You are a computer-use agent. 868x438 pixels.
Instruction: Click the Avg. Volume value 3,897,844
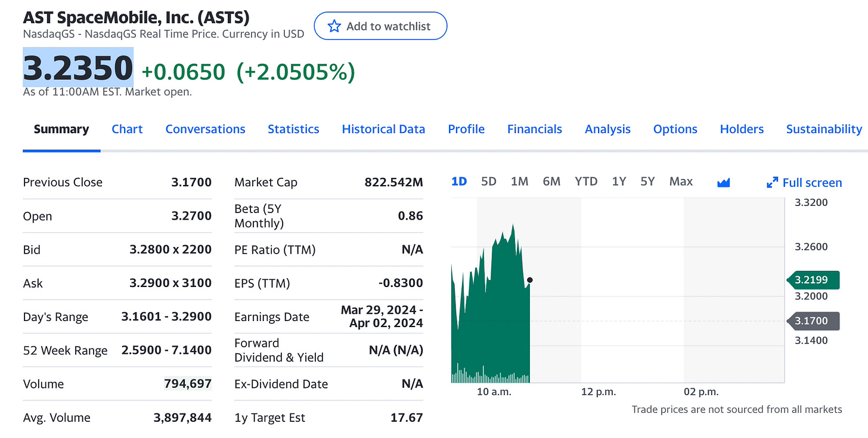point(182,418)
